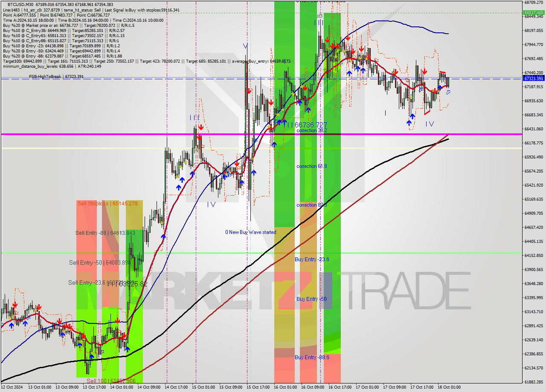Click 'Target 685: 85285.101' text

click(x=206, y=61)
